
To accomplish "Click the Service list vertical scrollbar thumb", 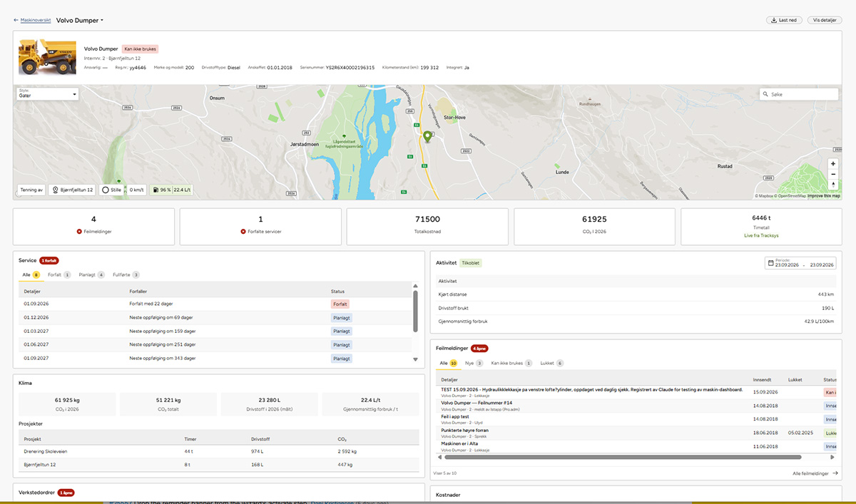I will coord(416,309).
